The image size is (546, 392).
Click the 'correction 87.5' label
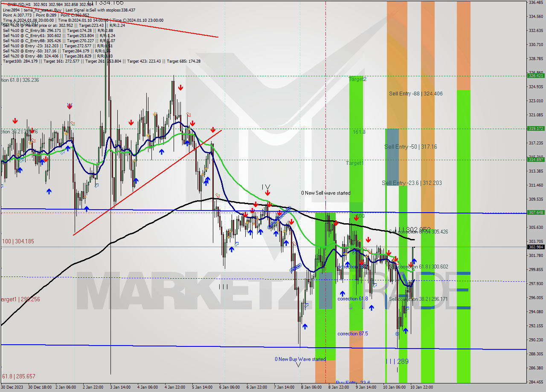(352, 334)
